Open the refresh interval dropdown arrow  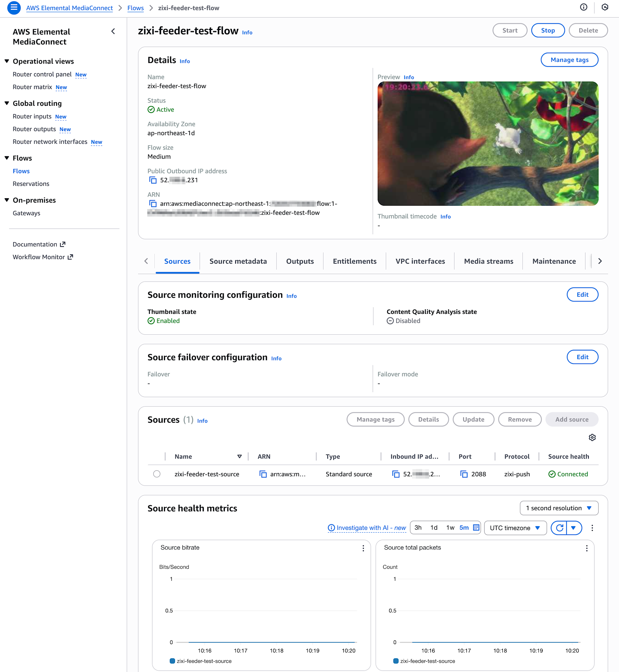[574, 528]
